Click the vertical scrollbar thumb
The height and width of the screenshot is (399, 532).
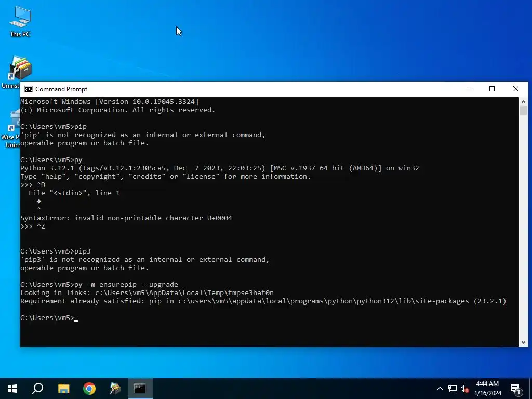tap(523, 111)
